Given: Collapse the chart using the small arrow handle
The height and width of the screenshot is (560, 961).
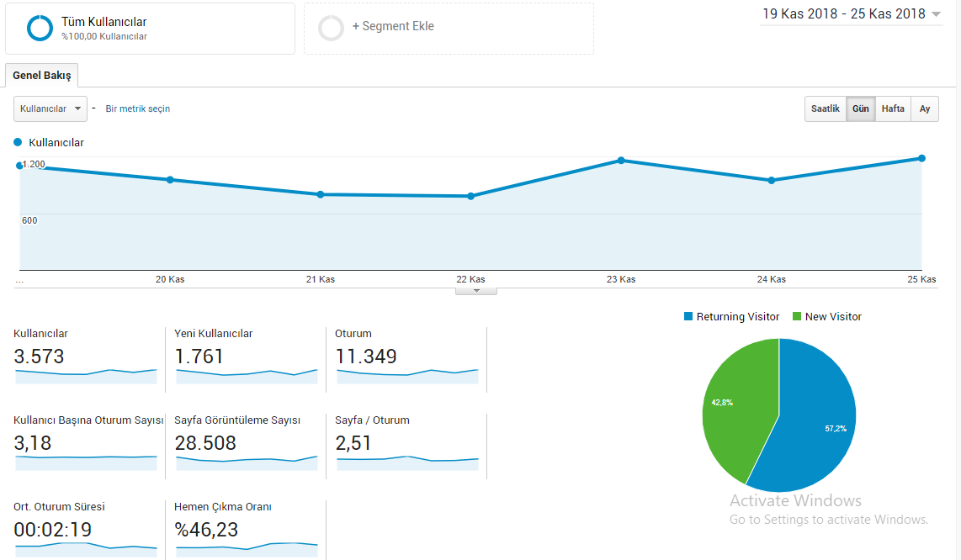Looking at the screenshot, I should (476, 291).
